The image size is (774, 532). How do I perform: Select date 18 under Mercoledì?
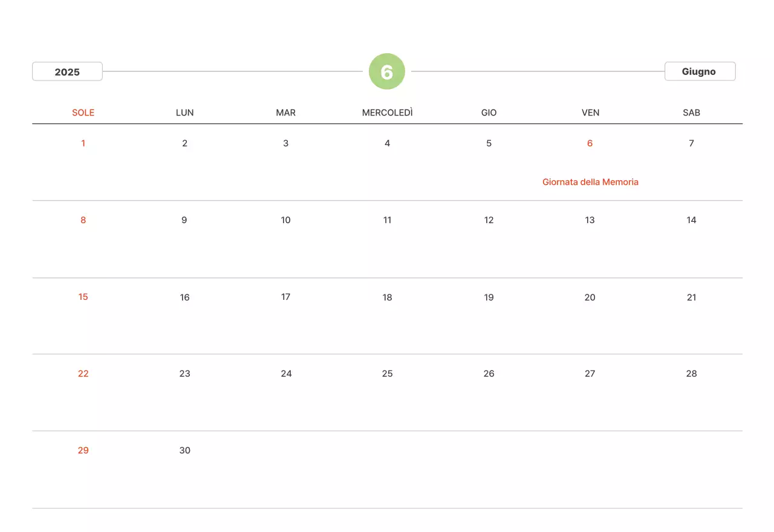(x=387, y=297)
